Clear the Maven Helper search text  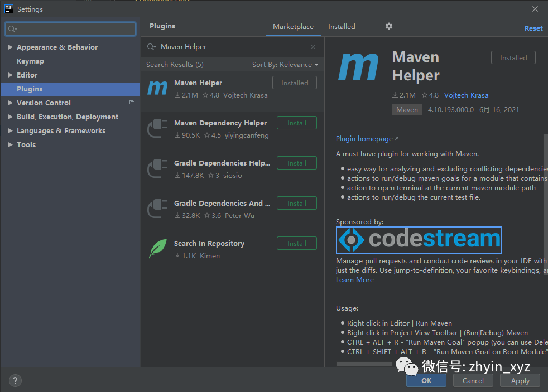click(x=313, y=47)
